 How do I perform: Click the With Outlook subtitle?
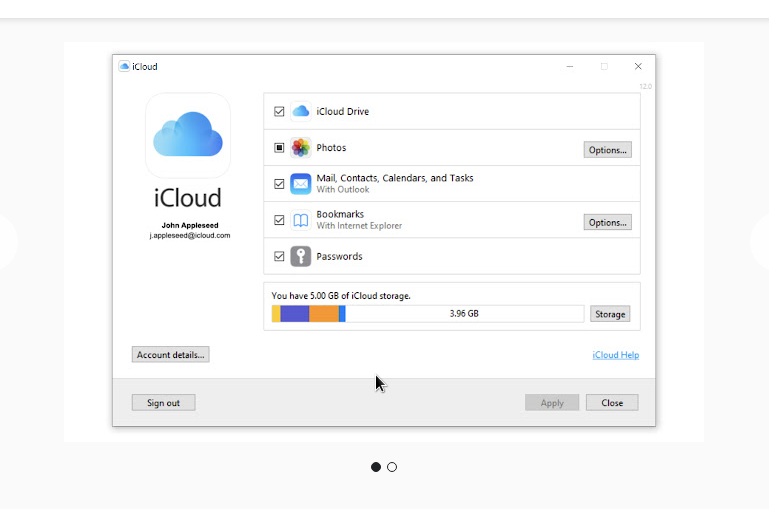click(x=343, y=189)
